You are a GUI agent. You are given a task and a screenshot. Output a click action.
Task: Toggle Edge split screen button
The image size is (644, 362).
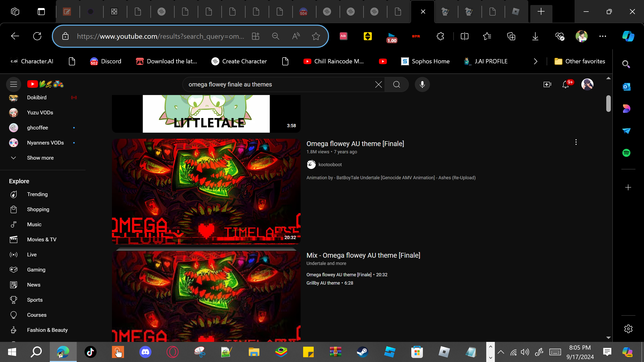[464, 36]
